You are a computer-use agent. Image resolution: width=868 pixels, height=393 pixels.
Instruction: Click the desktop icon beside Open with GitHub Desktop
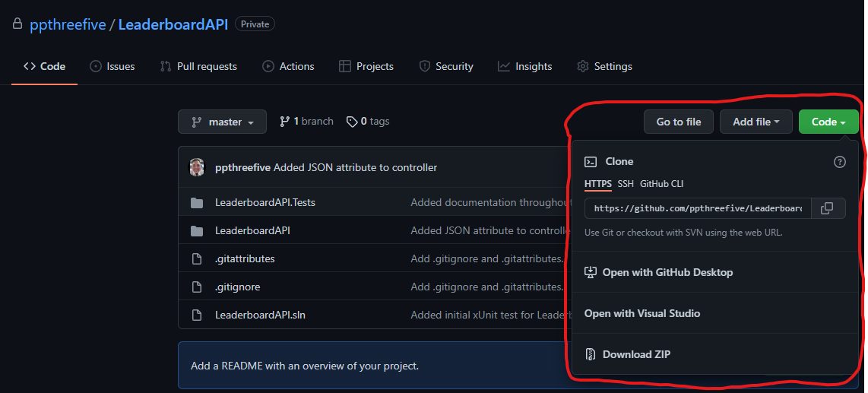pyautogui.click(x=591, y=272)
